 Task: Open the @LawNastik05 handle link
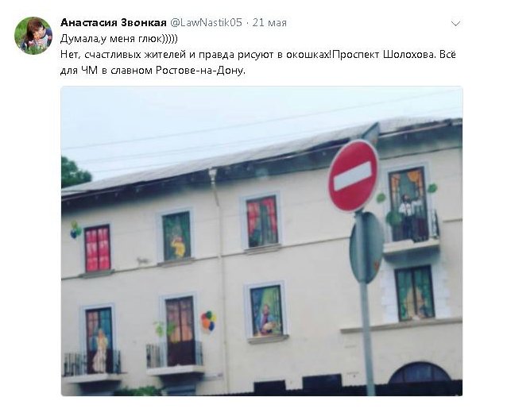pyautogui.click(x=206, y=22)
